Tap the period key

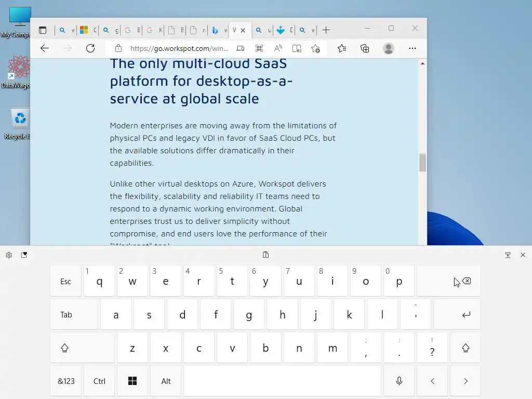tap(399, 348)
